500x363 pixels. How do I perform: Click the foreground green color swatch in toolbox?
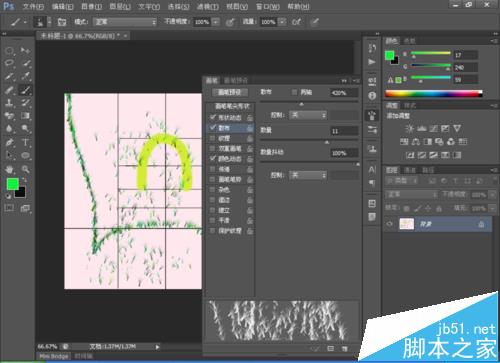[13, 184]
